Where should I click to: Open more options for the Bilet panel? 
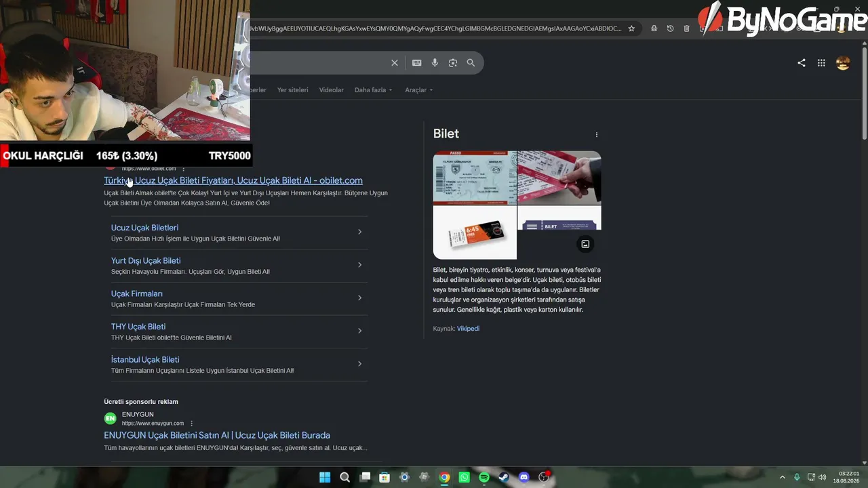click(x=597, y=134)
